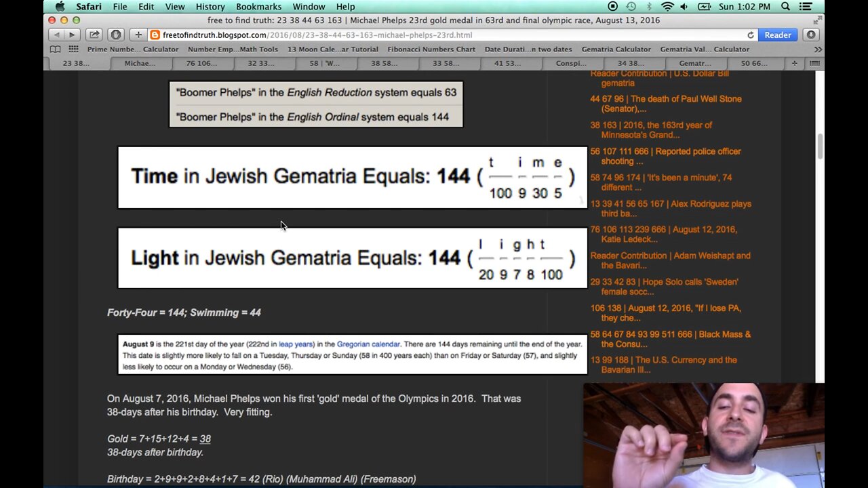The image size is (868, 488).
Task: Switch to the 'Michae...' tab
Action: [x=140, y=63]
